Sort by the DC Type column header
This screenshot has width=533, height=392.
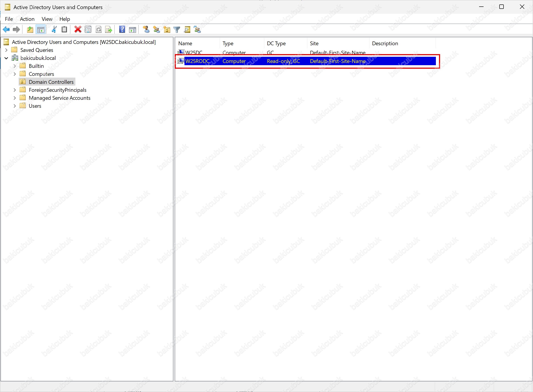click(x=286, y=43)
